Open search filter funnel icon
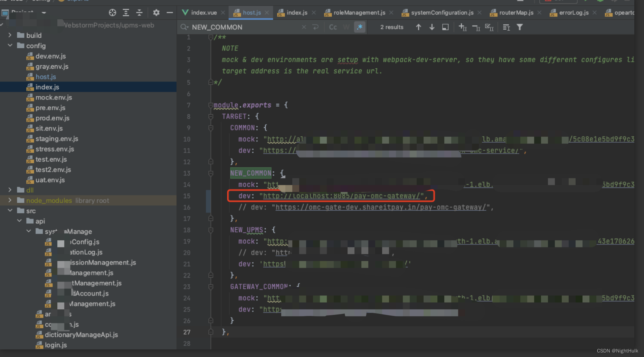 (520, 27)
